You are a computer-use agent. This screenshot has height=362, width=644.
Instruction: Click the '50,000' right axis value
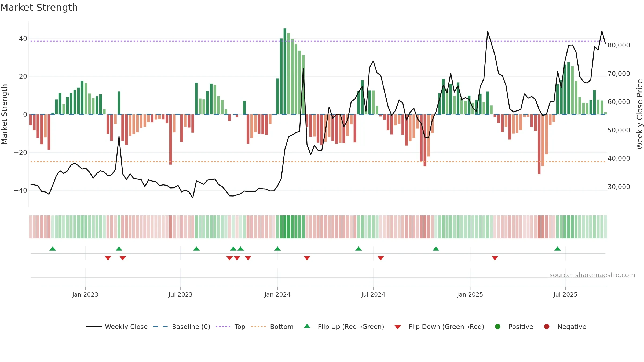619,130
